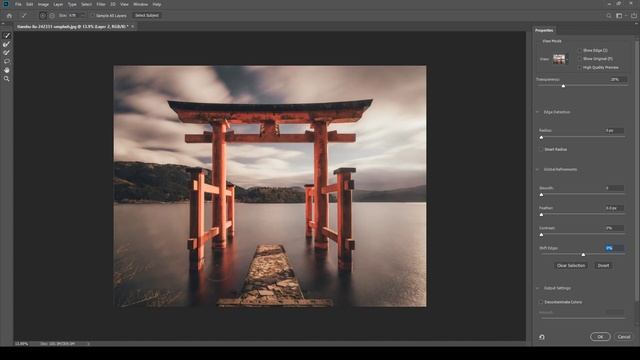Click the Search icon at top right
Viewport: 640px width, 360px height.
click(609, 16)
